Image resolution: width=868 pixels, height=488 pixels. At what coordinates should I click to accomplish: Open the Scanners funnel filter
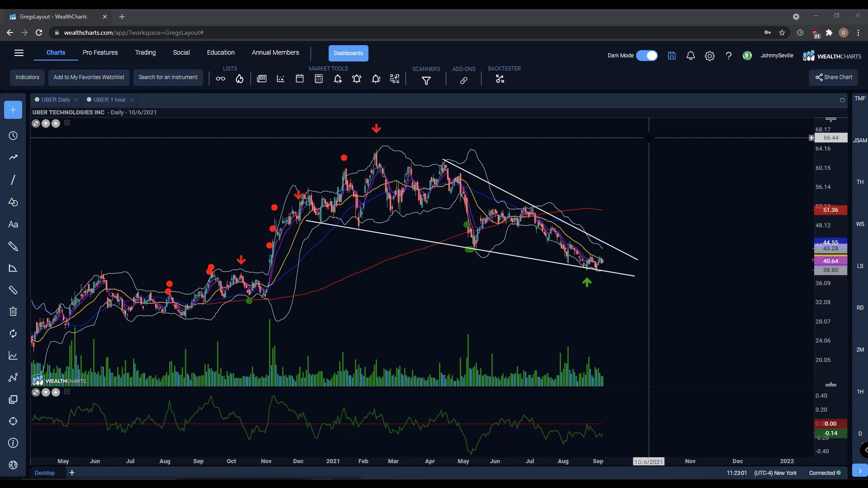pyautogui.click(x=426, y=80)
